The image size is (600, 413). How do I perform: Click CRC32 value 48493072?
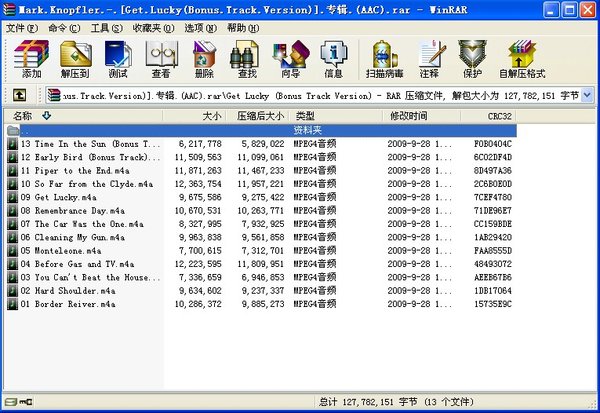[x=493, y=264]
